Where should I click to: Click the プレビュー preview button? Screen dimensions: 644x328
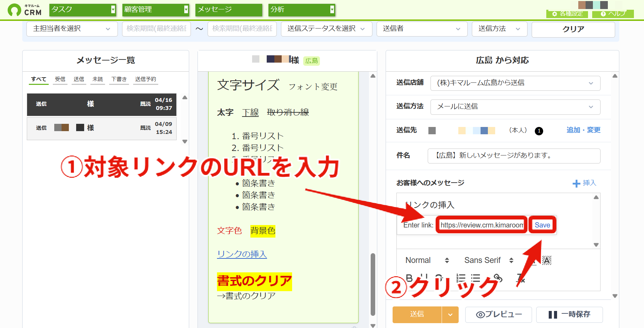click(499, 315)
